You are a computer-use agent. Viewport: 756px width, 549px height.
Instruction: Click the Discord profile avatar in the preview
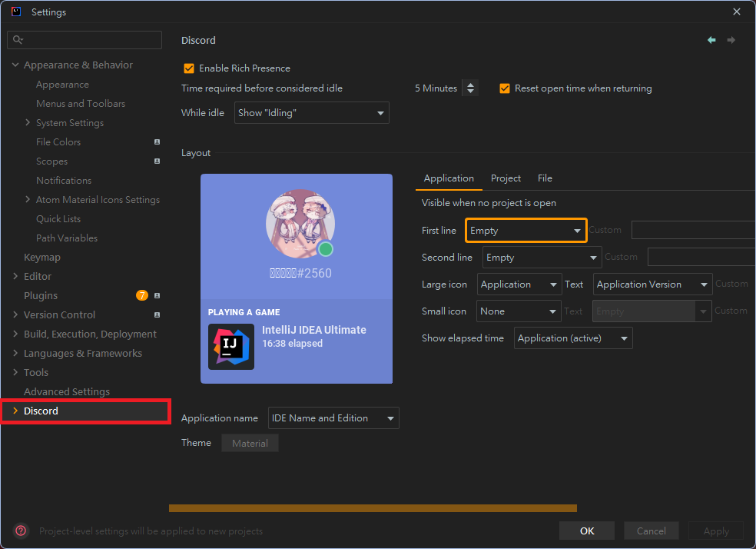tap(300, 223)
